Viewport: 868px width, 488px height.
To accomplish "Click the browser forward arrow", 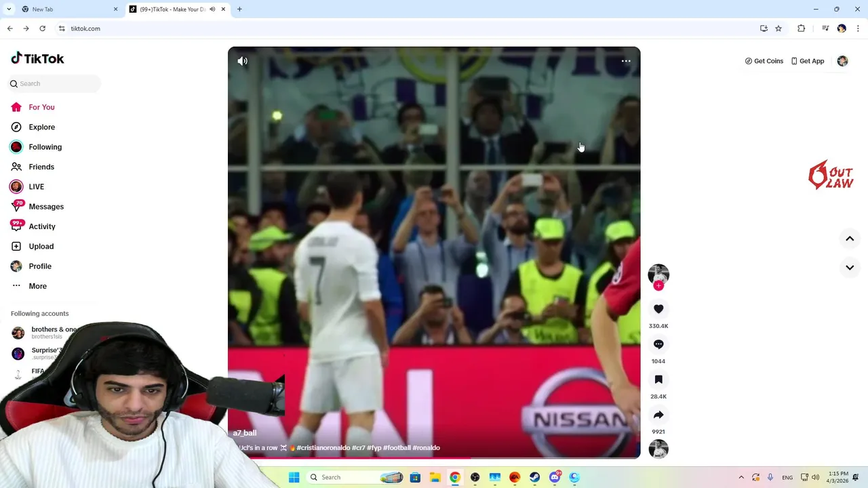I will tap(26, 28).
